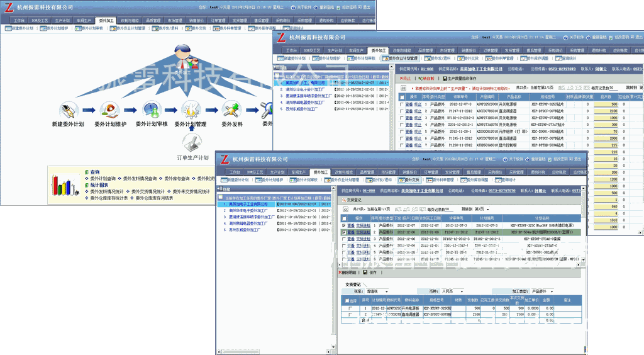Check row 7 checkbox in middle window grid
The image size is (644, 355).
pos(402,145)
